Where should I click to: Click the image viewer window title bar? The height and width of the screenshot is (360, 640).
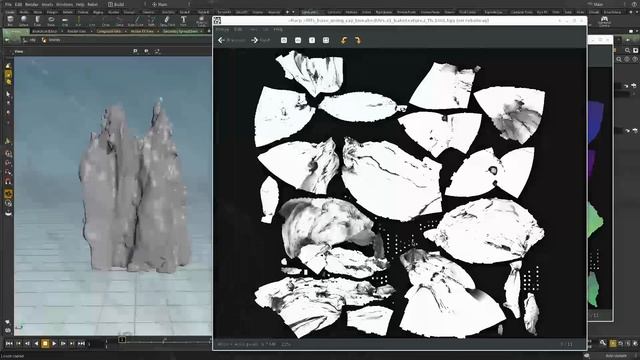(400, 20)
